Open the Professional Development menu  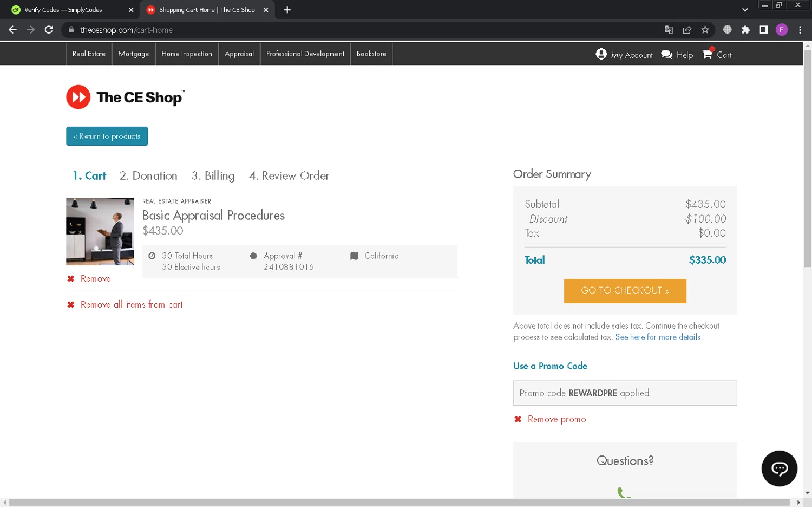305,54
